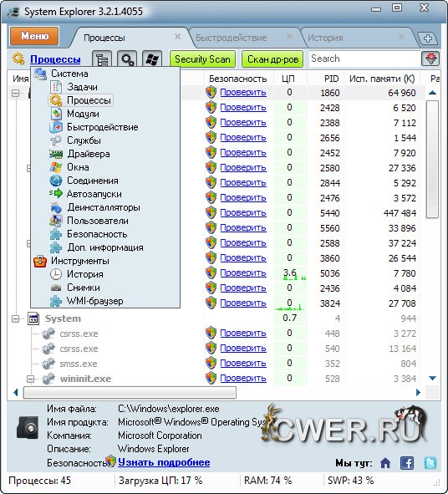Select Безопасность menu entry

[97, 234]
